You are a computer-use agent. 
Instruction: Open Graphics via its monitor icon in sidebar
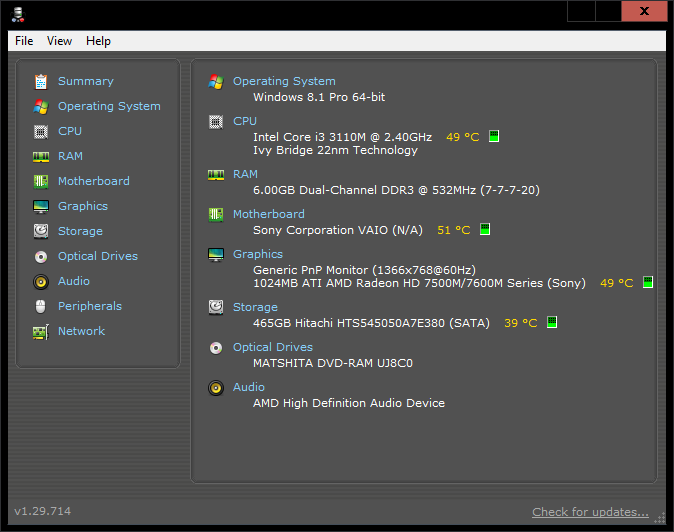(x=41, y=206)
